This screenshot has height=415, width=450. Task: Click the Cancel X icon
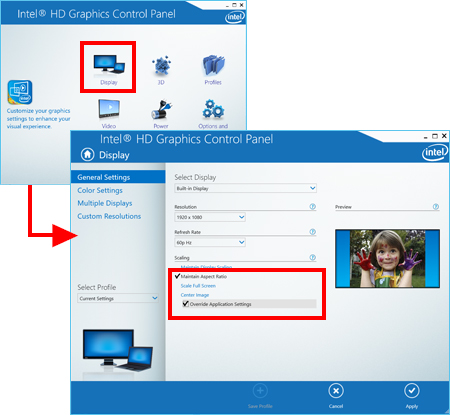click(336, 391)
